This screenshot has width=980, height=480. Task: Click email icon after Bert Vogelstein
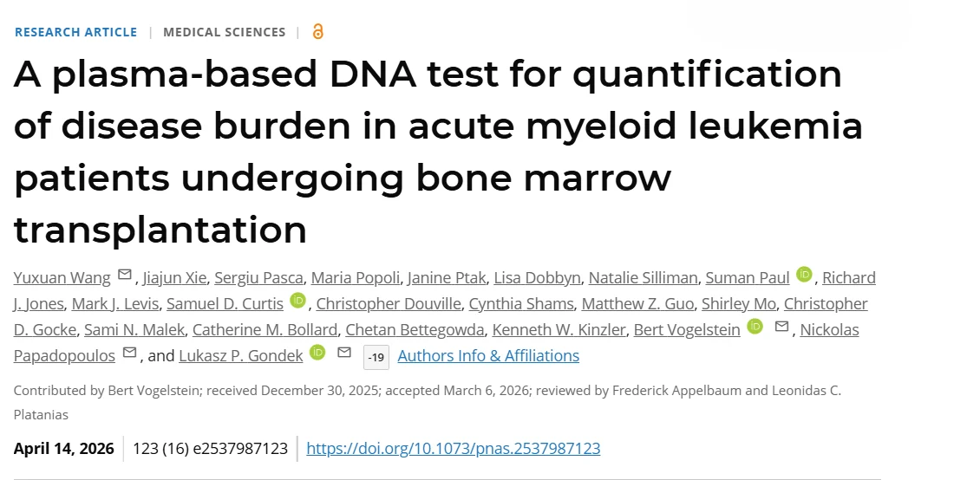click(781, 327)
